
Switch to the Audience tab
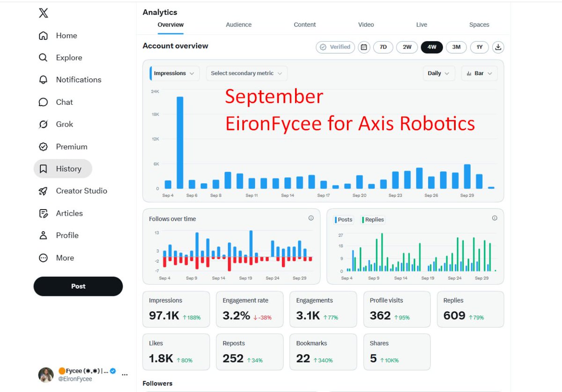coord(239,25)
